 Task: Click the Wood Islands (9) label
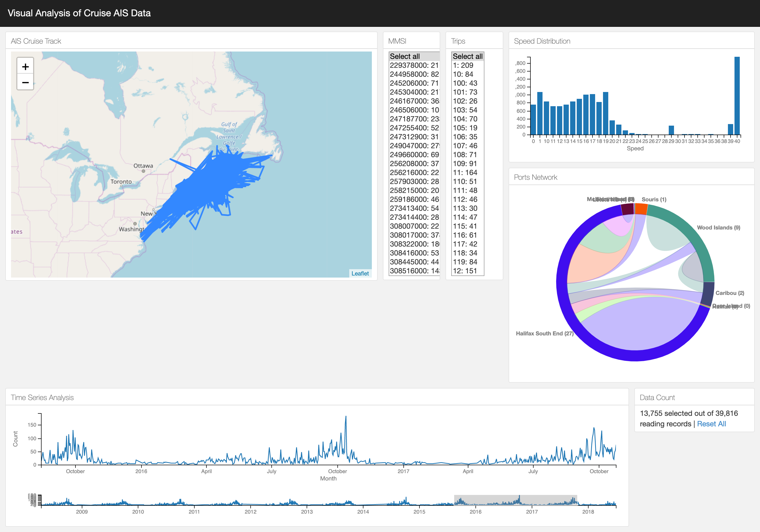(x=718, y=228)
